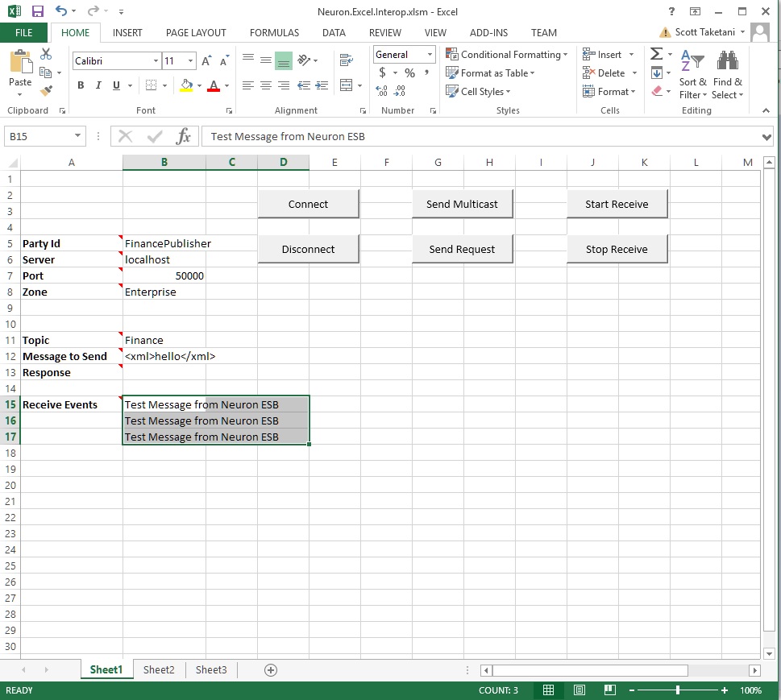Switch to the DATA ribbon tab
The width and height of the screenshot is (781, 700).
[x=334, y=33]
